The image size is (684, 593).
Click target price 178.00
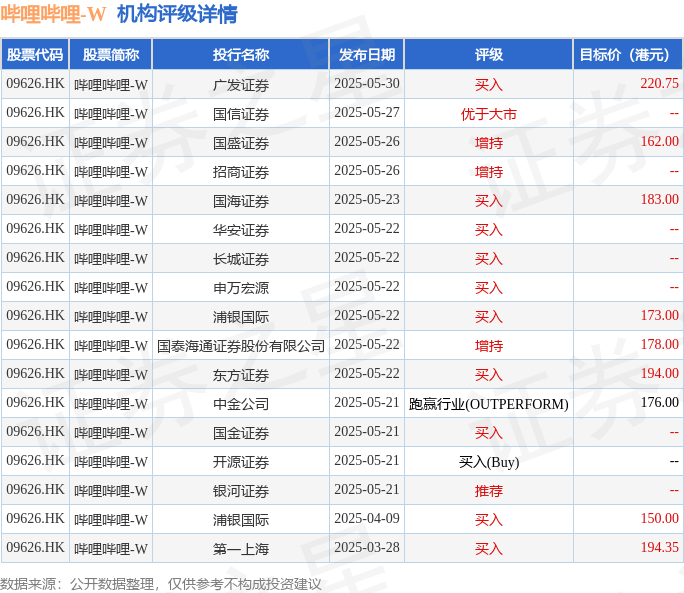click(659, 345)
